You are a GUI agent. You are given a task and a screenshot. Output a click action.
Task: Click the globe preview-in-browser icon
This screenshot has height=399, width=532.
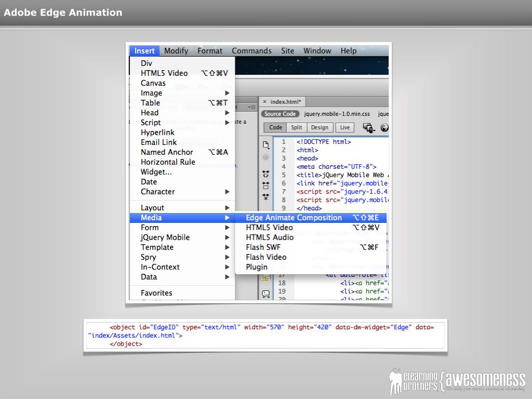click(384, 128)
